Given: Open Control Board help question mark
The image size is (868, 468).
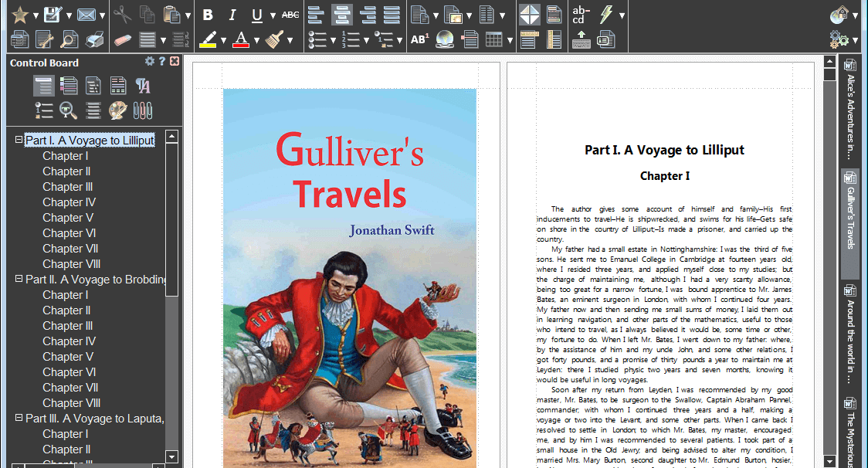Looking at the screenshot, I should pyautogui.click(x=162, y=61).
